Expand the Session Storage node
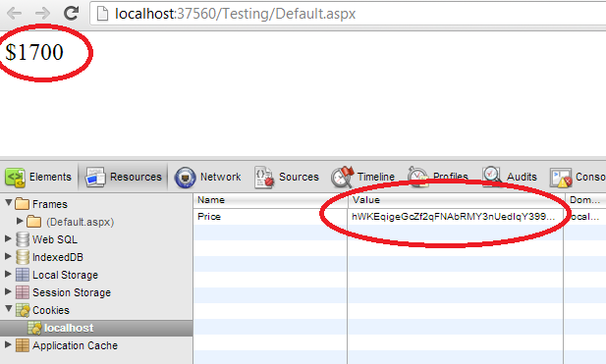 click(x=8, y=291)
